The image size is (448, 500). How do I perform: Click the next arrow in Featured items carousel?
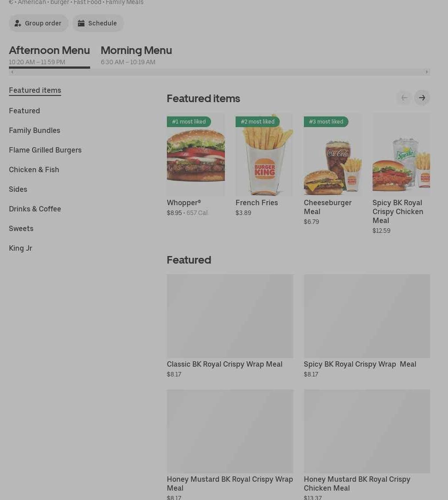coord(422,98)
